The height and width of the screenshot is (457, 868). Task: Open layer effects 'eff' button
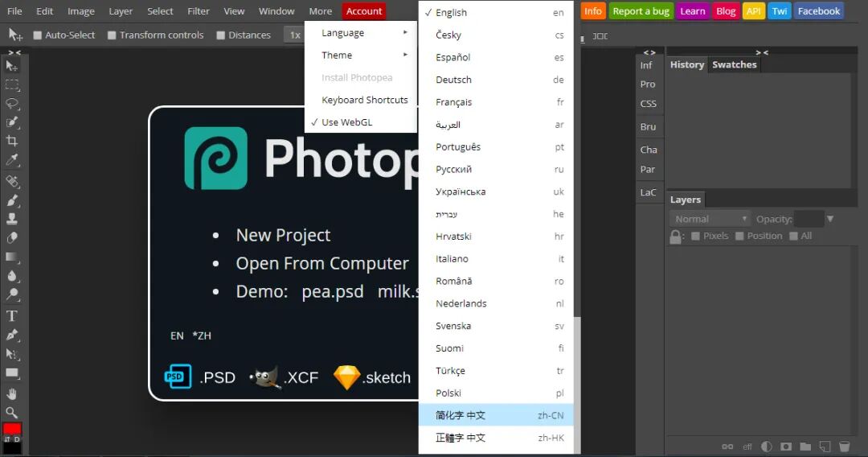(x=747, y=447)
